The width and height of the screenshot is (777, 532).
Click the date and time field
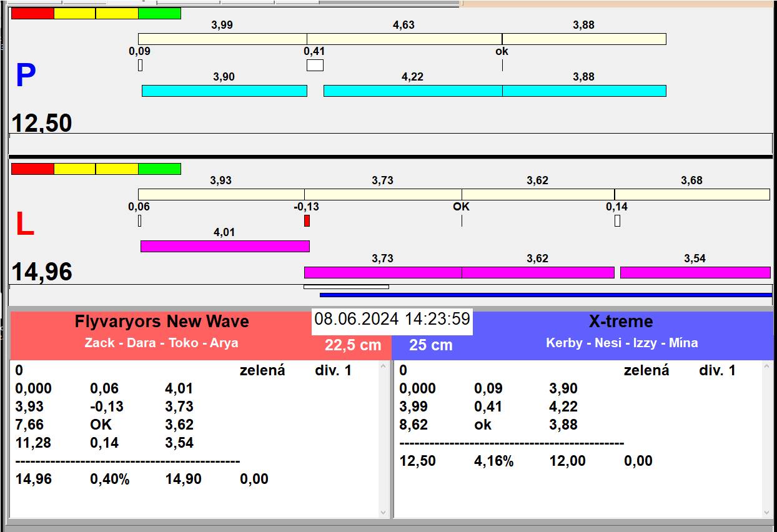[392, 319]
